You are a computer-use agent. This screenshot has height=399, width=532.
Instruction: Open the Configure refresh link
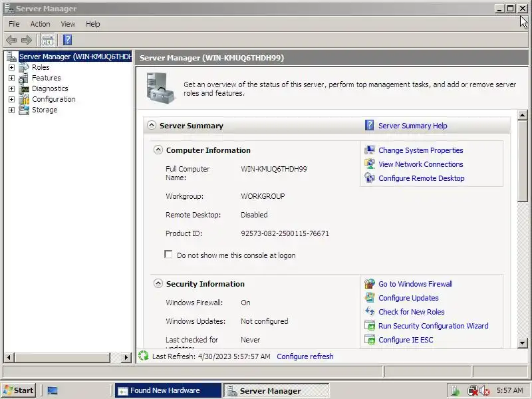coord(305,356)
